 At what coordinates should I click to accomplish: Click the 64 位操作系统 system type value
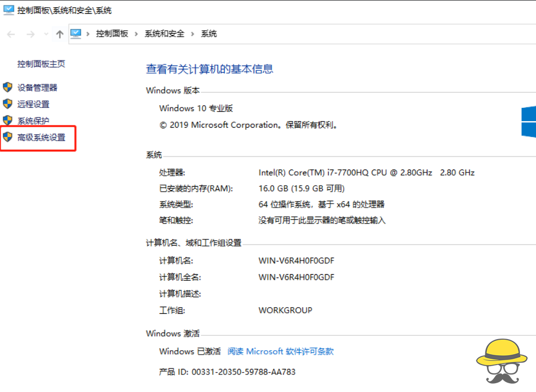[321, 204]
